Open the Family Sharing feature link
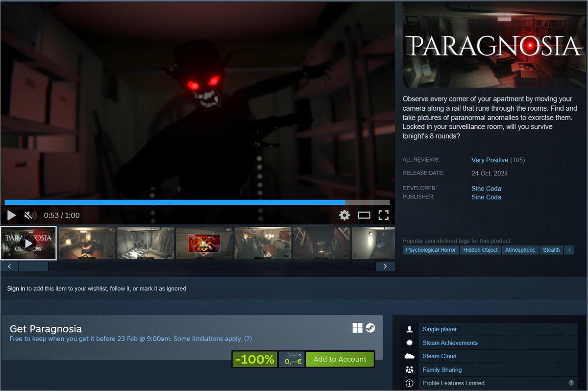Screen dimensions: 588x391 click(442, 370)
